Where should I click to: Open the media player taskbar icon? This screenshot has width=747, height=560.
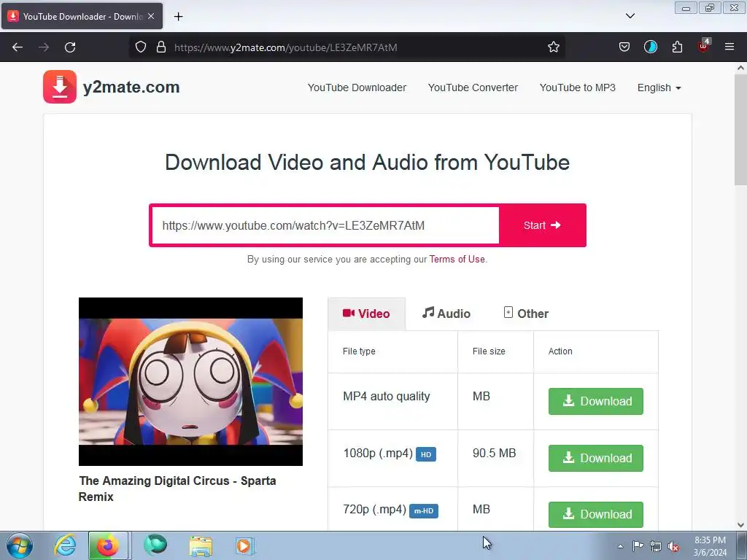(245, 545)
